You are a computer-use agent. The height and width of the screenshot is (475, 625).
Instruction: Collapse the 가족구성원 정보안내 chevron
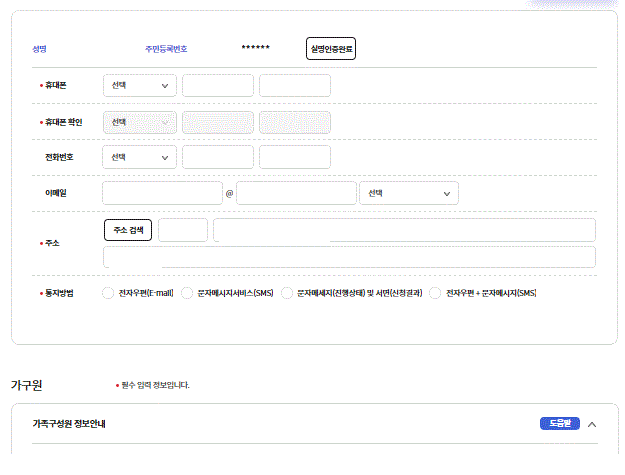592,424
